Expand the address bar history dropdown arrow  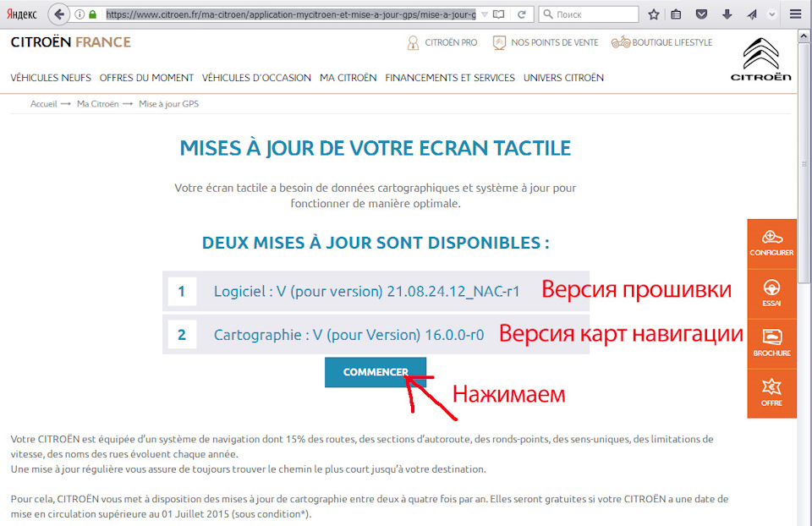pos(484,14)
